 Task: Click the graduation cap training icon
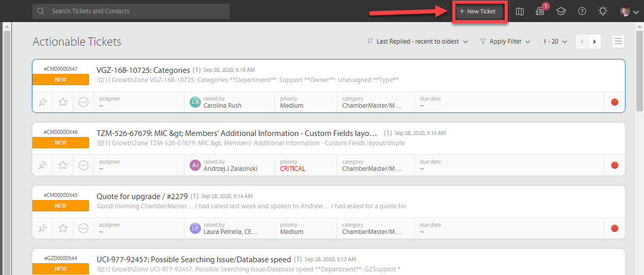point(561,11)
